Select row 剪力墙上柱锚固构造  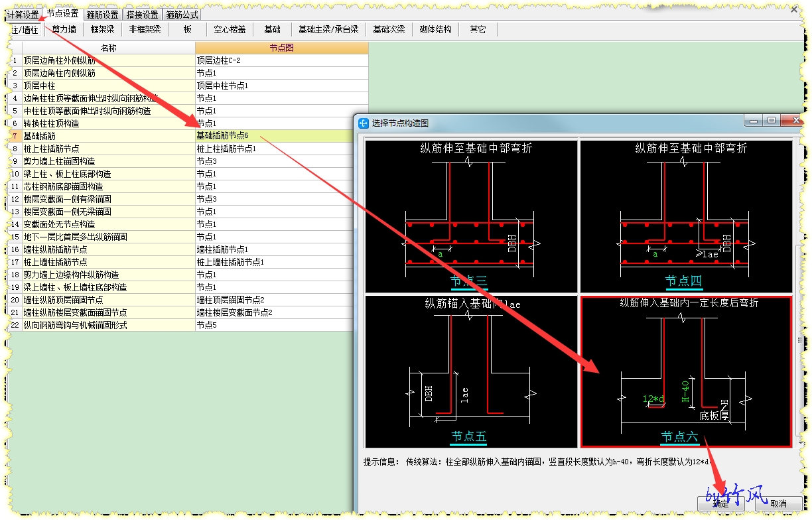[109, 161]
